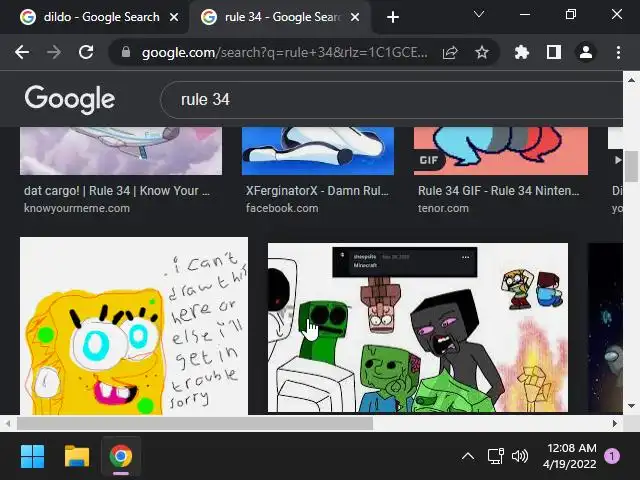This screenshot has height=480, width=640.
Task: Focus the Google search box
Action: 392,100
